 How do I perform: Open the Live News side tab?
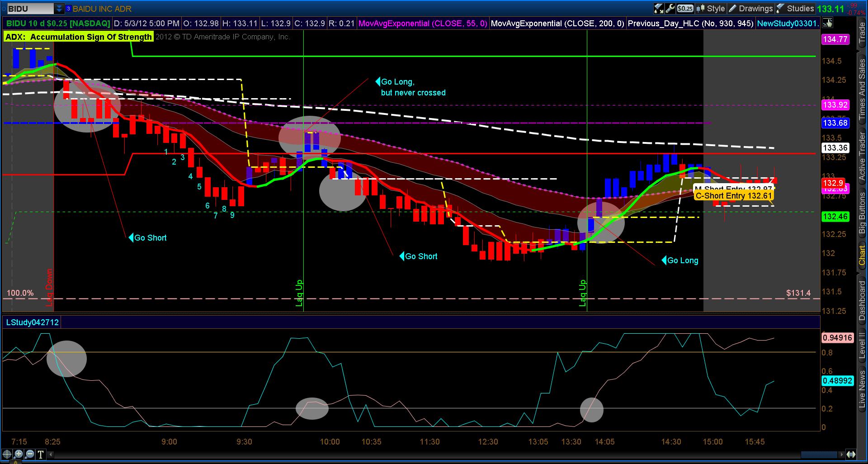(x=862, y=390)
